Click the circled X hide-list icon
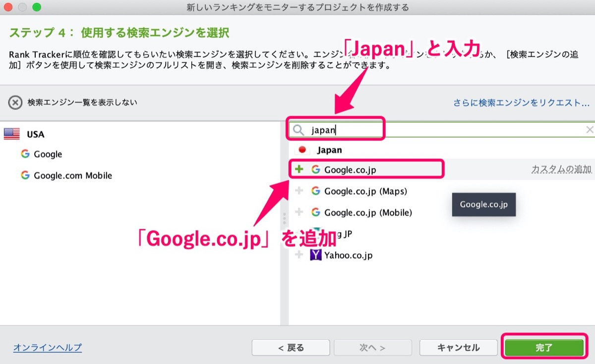595x364 pixels. coord(15,103)
